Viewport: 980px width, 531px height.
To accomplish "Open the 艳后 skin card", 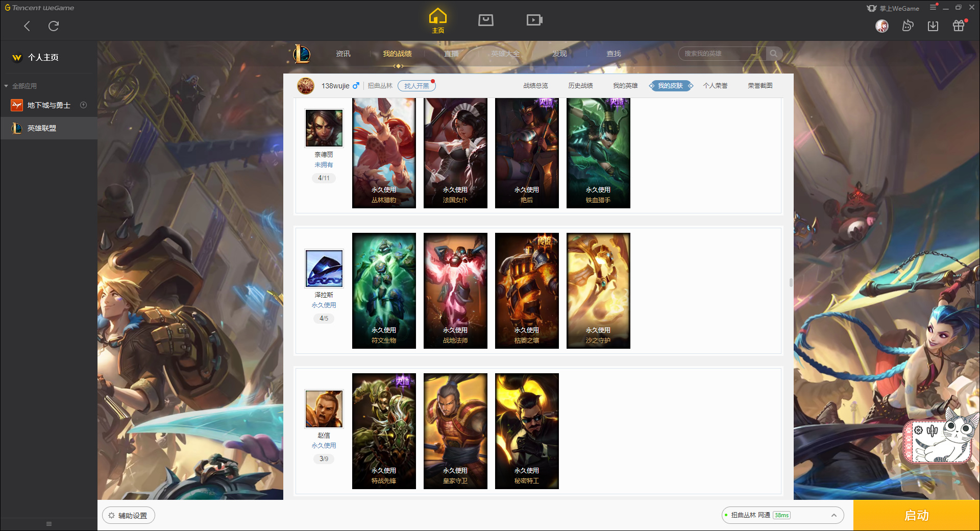I will tap(527, 153).
